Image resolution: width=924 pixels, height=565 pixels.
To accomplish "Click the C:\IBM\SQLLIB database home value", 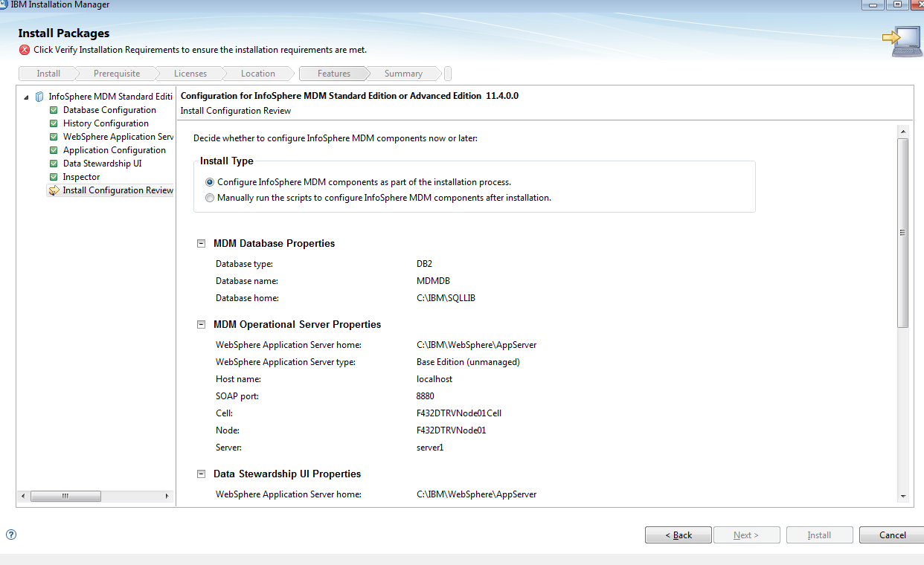I will (446, 298).
